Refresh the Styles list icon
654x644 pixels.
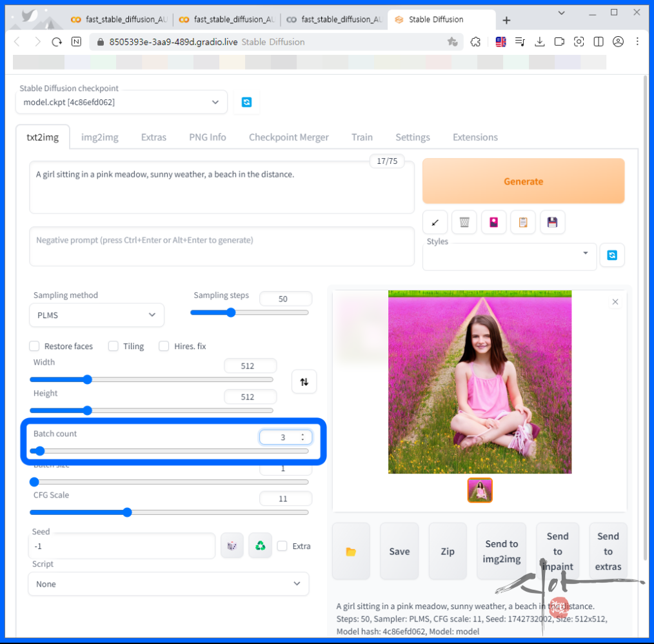612,255
